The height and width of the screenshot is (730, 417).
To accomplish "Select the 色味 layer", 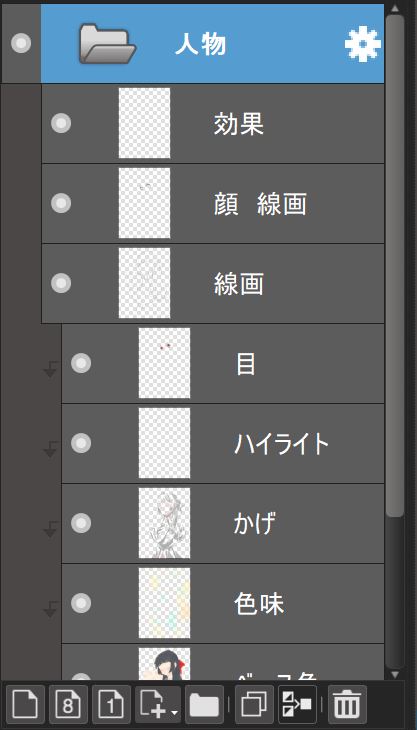I will pos(223,604).
